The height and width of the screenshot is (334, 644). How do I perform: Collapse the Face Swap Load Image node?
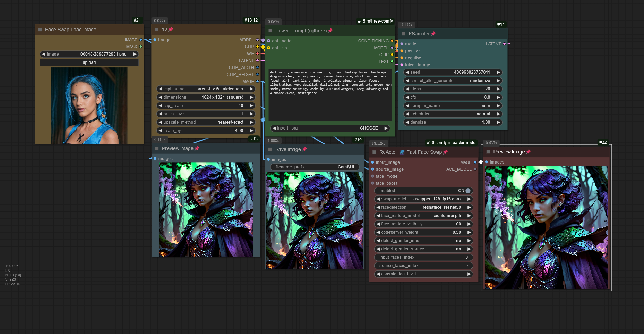[x=40, y=30]
